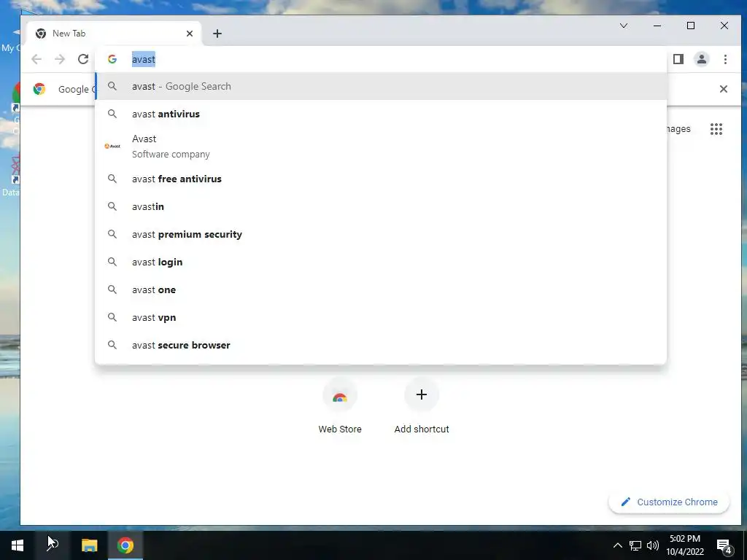Open the network tray icon
747x560 pixels.
click(x=635, y=545)
